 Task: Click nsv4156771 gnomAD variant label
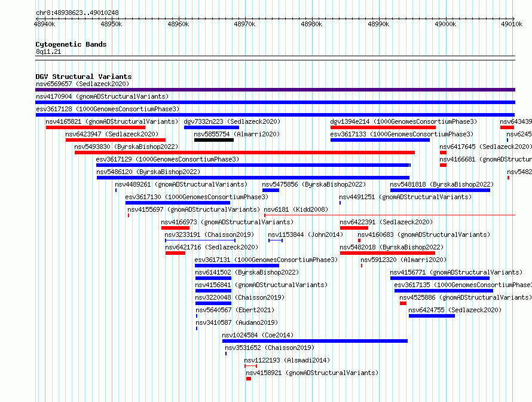[456, 272]
